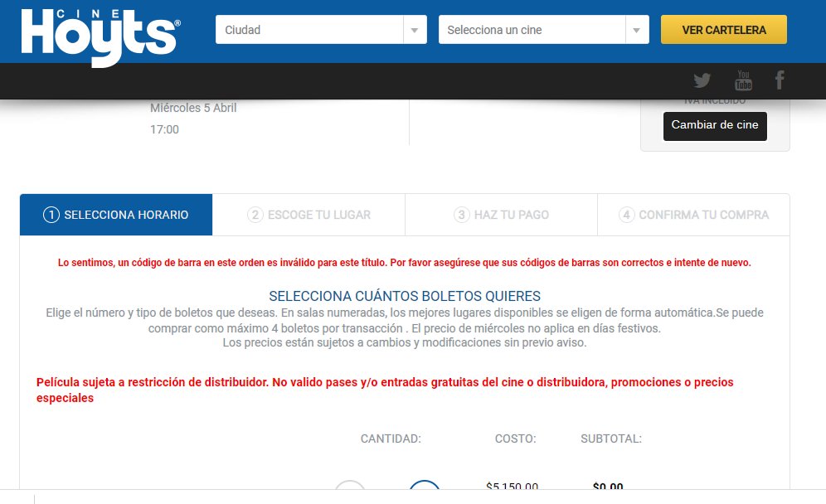The image size is (826, 504).
Task: Open the YouTube social icon
Action: [x=743, y=80]
